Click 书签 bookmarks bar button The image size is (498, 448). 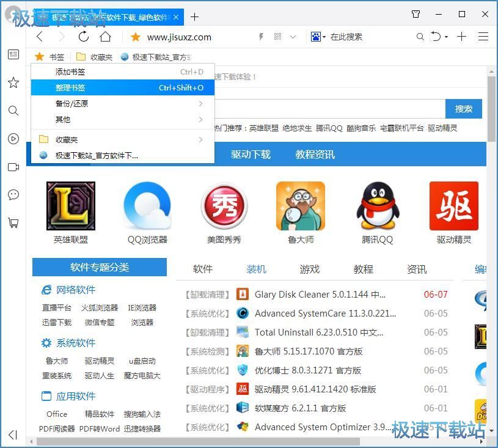50,57
